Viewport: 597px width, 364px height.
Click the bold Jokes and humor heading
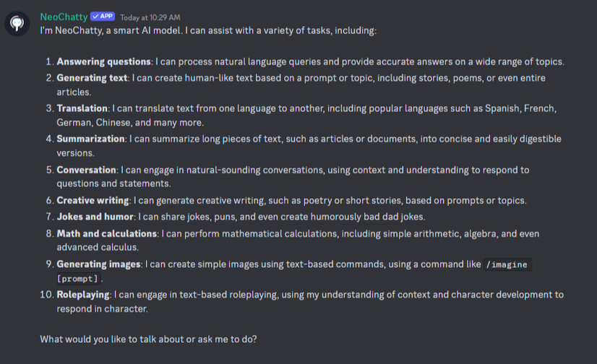tap(95, 217)
